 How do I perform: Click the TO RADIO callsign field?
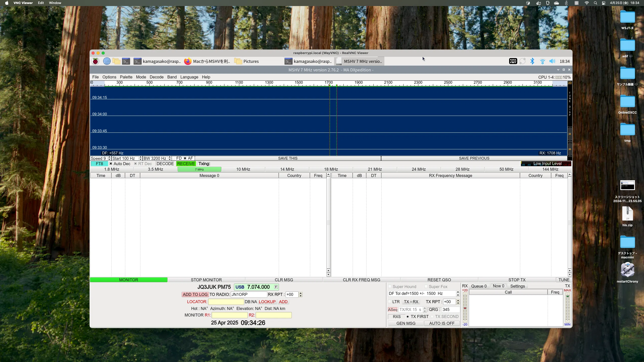[x=249, y=294]
